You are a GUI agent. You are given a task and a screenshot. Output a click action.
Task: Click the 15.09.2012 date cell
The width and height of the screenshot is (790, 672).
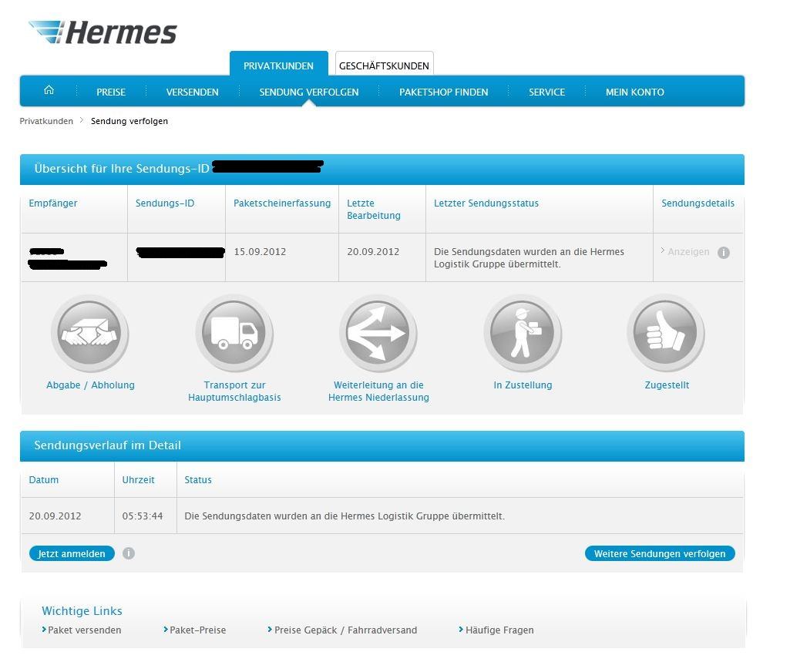[x=260, y=251]
